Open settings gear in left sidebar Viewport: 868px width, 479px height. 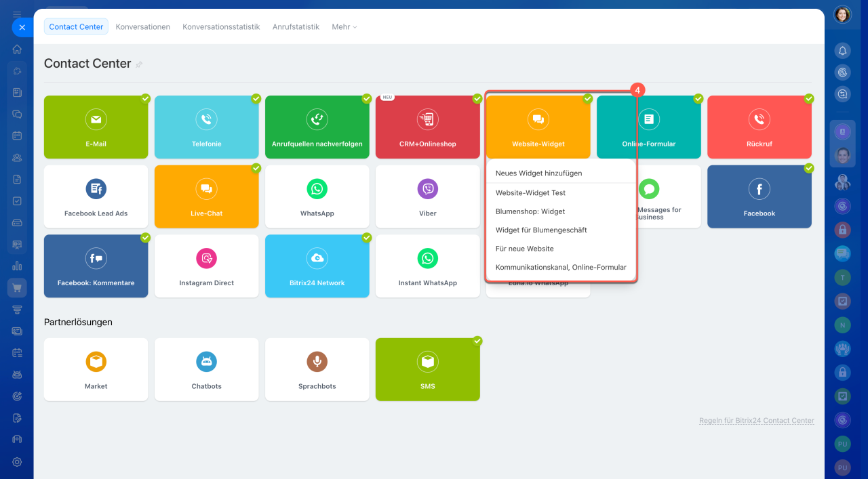coord(17,462)
